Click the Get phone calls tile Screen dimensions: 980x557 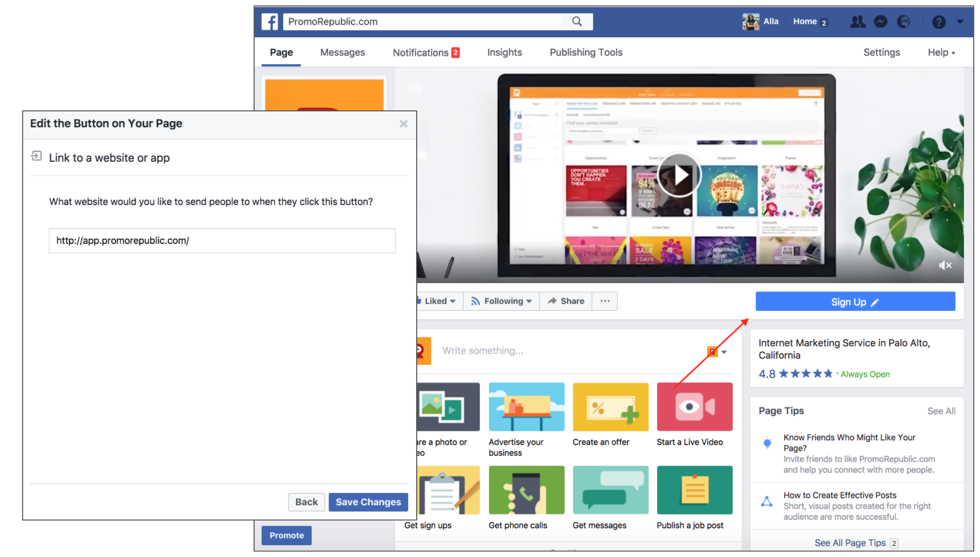pos(526,498)
